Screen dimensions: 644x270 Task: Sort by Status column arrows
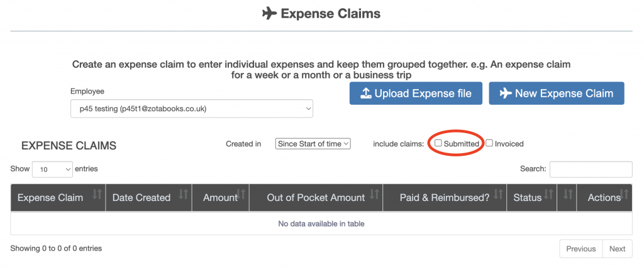point(549,195)
